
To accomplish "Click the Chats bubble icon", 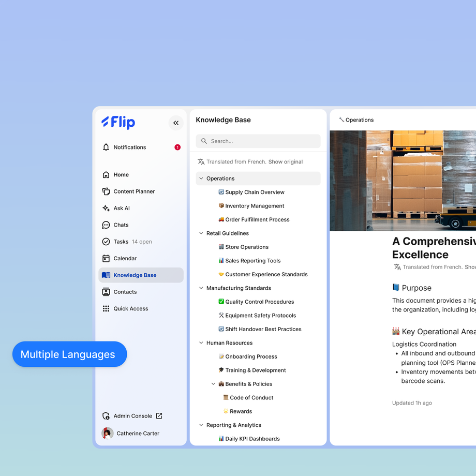I will click(106, 225).
